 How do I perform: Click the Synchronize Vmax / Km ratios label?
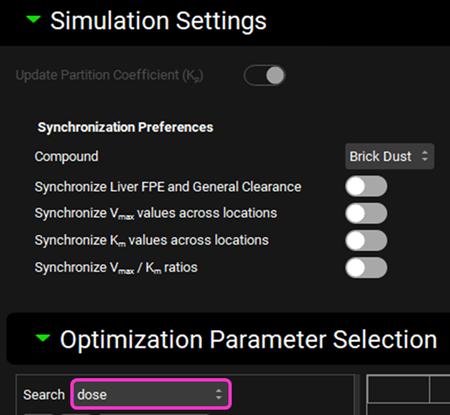(x=116, y=267)
